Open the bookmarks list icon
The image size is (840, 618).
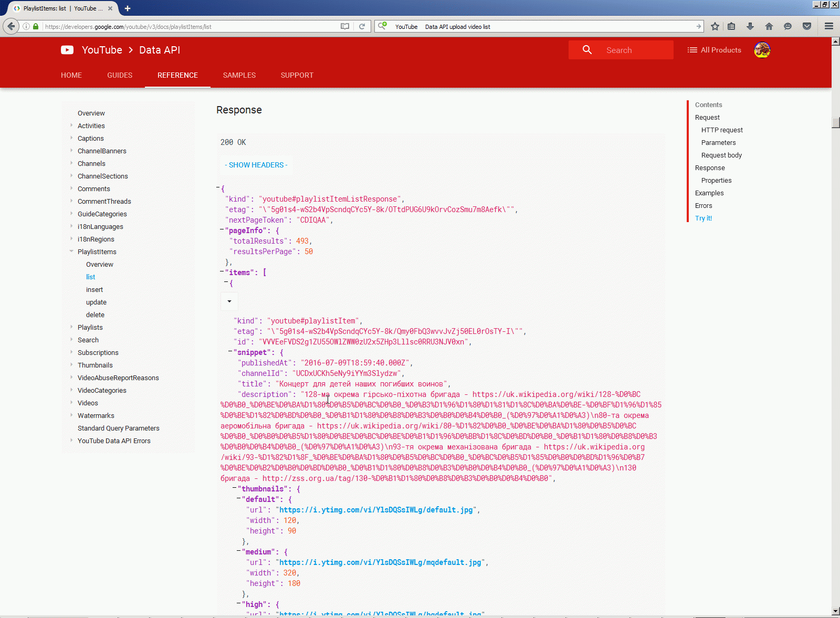[x=731, y=26]
